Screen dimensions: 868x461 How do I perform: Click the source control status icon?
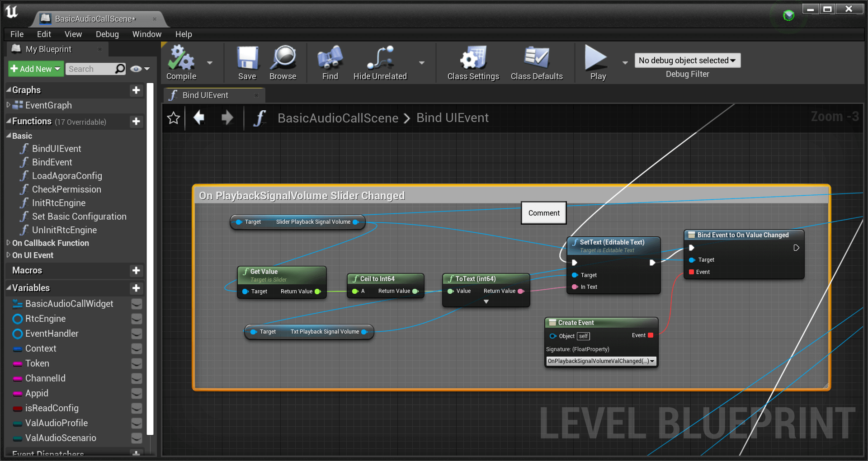pos(788,15)
